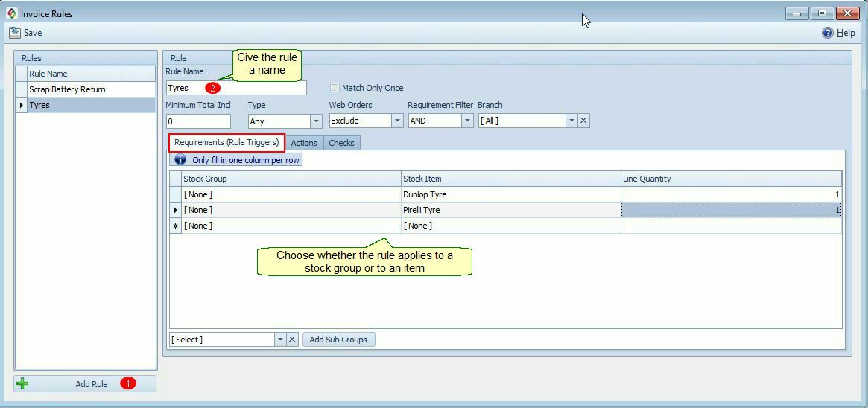Select Tyres rule in the list
The width and height of the screenshot is (868, 408).
(x=92, y=105)
